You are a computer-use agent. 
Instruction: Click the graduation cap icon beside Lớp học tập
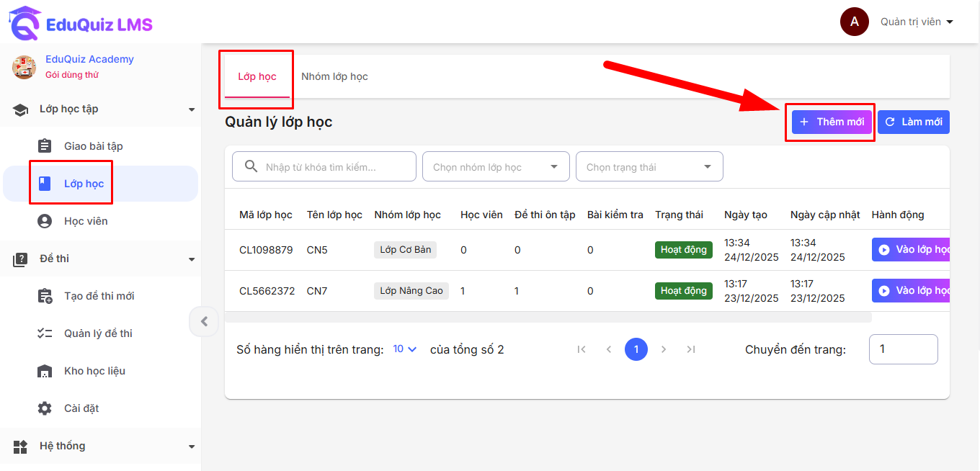click(20, 109)
